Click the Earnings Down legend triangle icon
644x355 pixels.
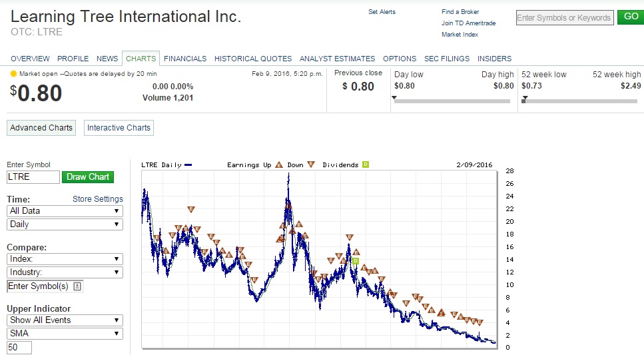pyautogui.click(x=311, y=165)
